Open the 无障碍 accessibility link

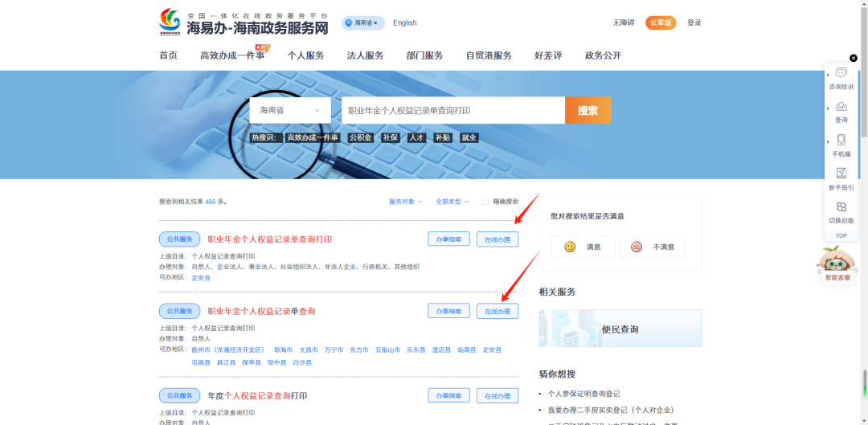pos(624,22)
